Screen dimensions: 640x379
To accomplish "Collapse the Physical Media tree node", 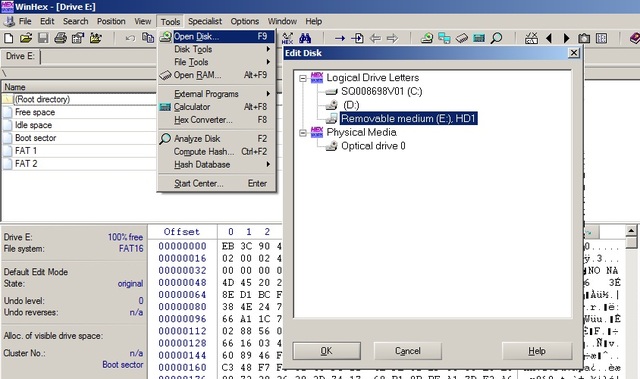I will (x=302, y=133).
